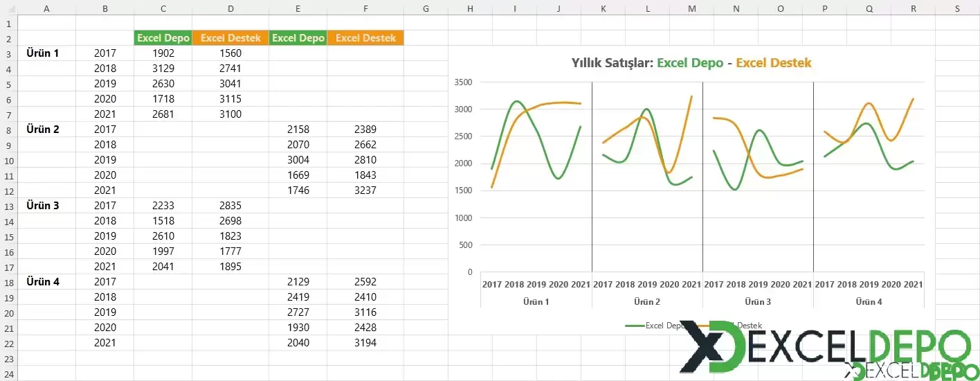Click orange Excel Destek header in column D

(230, 38)
